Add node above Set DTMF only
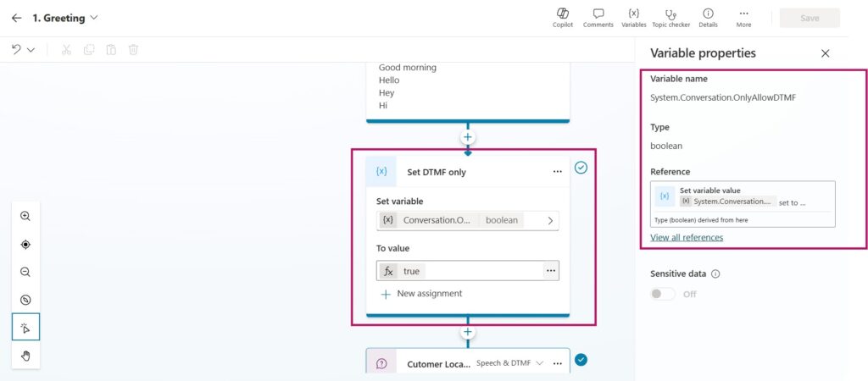The image size is (868, 381). click(x=467, y=137)
